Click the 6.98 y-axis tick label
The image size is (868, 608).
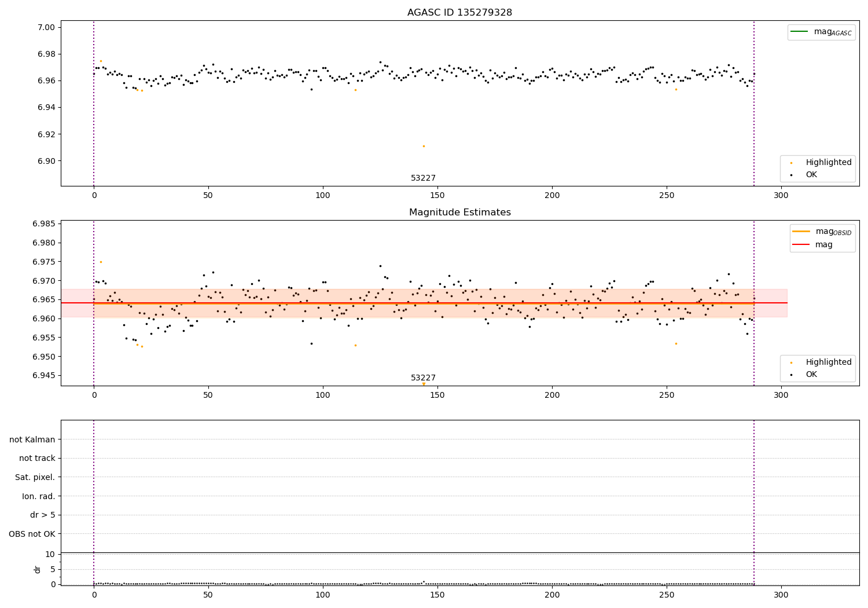[46, 54]
